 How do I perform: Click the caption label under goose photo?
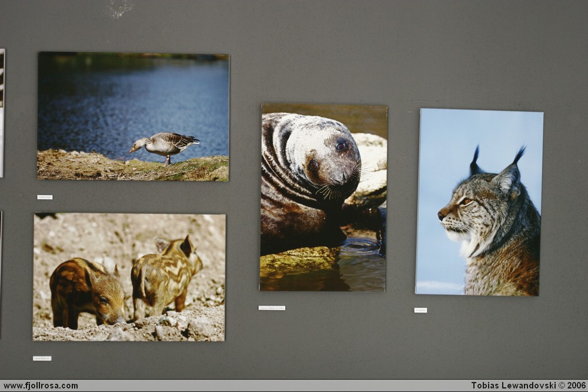(x=45, y=197)
